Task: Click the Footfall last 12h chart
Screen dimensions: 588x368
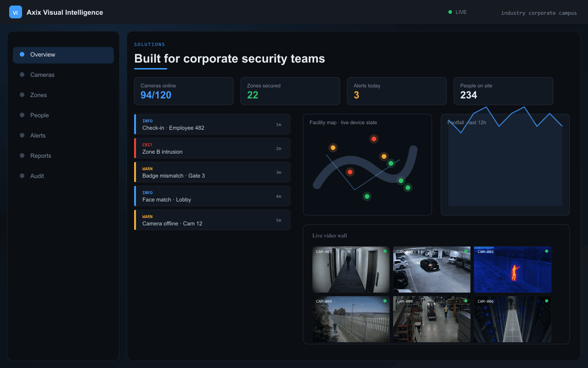Action: tap(505, 165)
